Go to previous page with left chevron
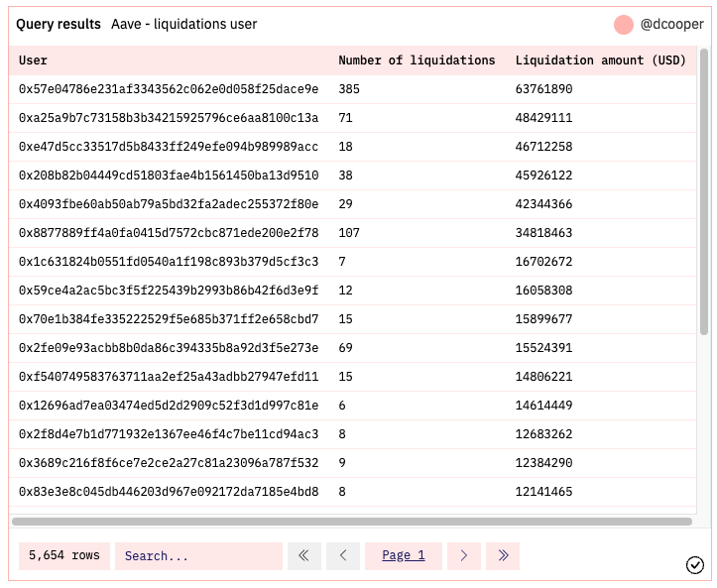 [343, 556]
